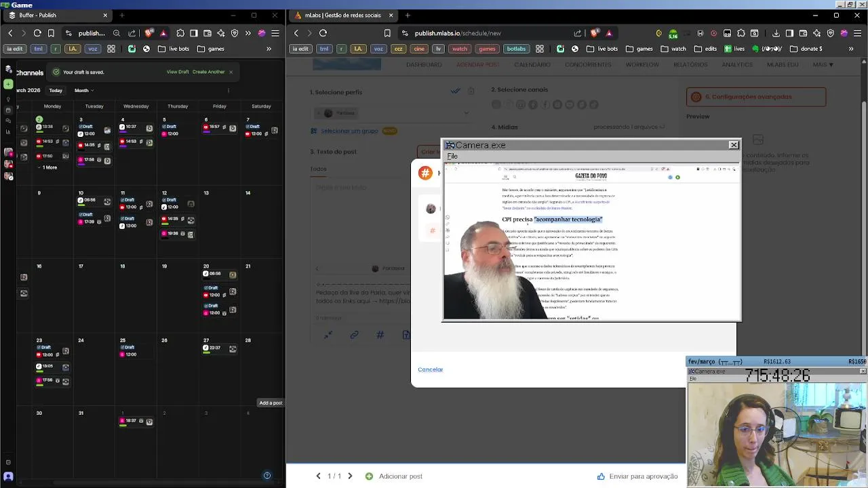Open the Buffer logo icon in the sidebar
868x488 pixels.
click(8, 69)
